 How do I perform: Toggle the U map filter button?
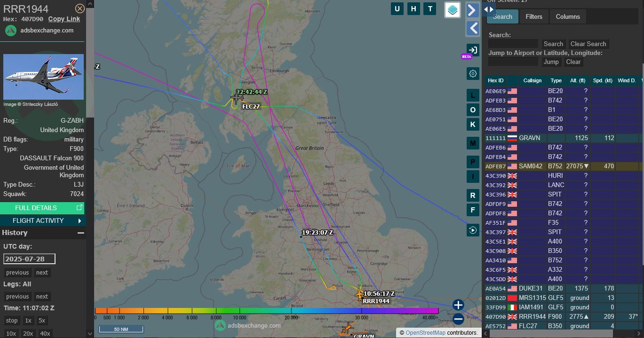coord(397,8)
